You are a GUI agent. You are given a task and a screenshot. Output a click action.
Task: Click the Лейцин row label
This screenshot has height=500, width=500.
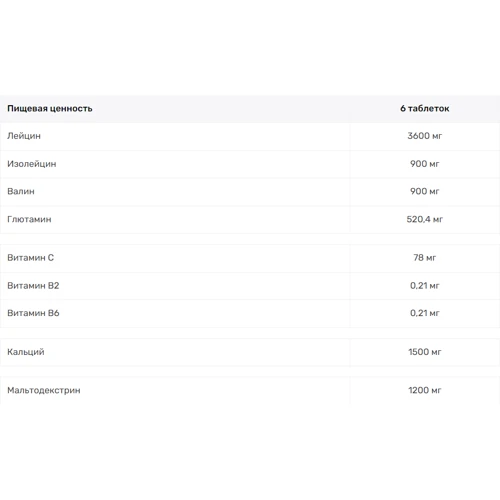point(24,136)
